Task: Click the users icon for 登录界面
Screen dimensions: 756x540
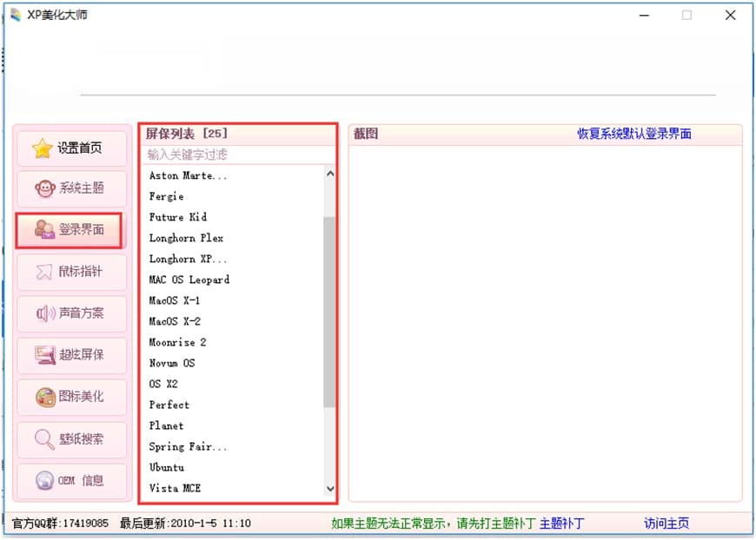Action: (45, 230)
